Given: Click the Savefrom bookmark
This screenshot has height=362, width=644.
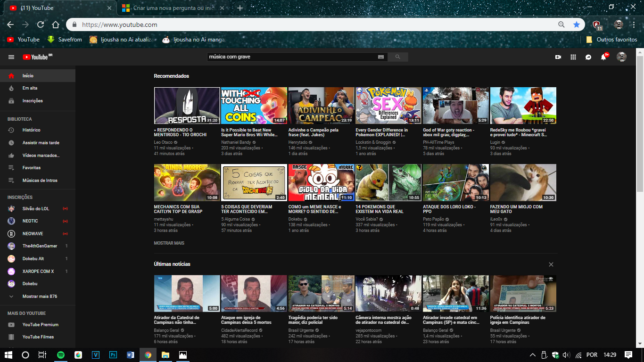Looking at the screenshot, I should (x=65, y=40).
